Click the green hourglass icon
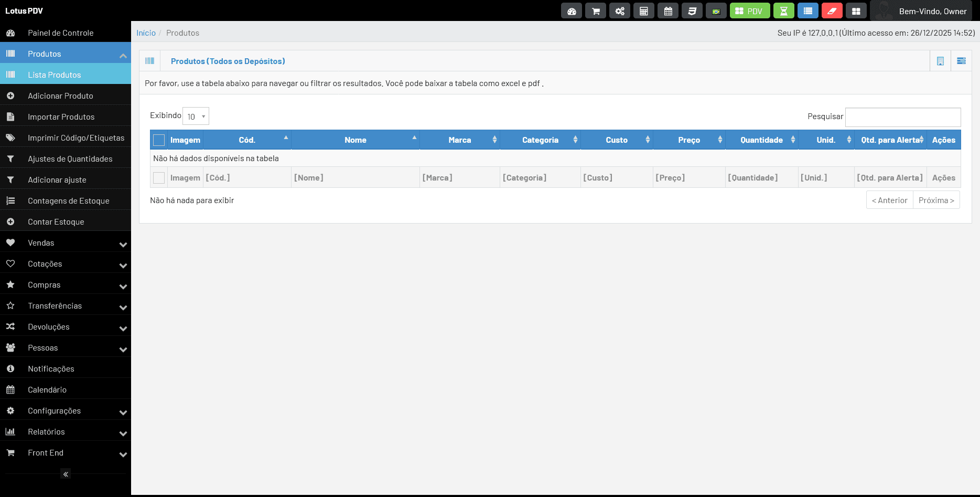The width and height of the screenshot is (980, 497). 784,11
